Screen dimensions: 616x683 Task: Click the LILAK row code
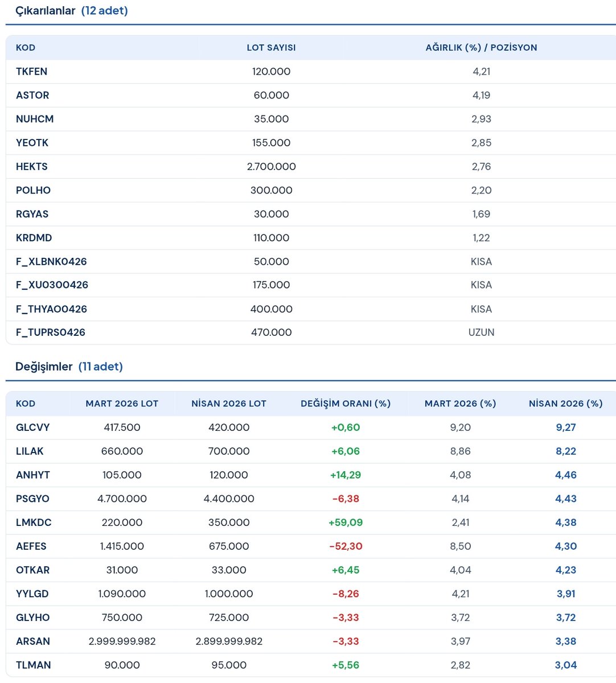pos(30,451)
